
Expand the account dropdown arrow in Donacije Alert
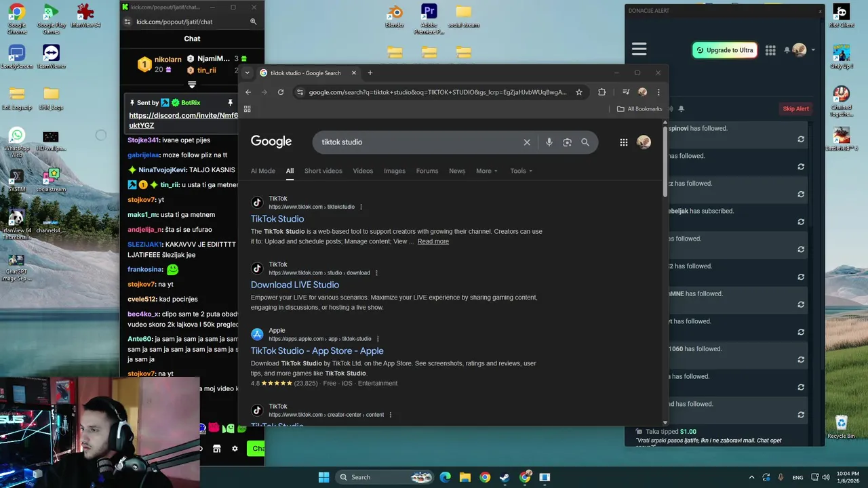tap(813, 50)
